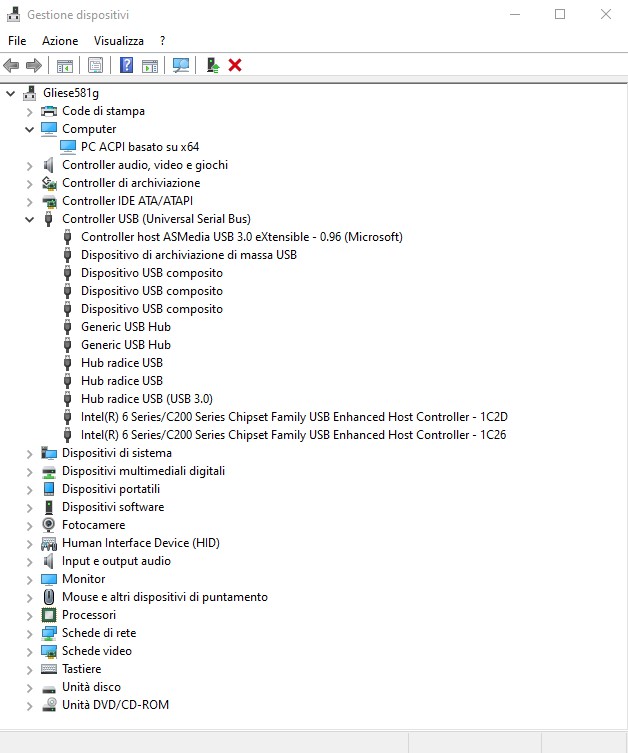Image resolution: width=628 pixels, height=753 pixels.
Task: Click the Back arrow toolbar icon
Action: tap(11, 65)
